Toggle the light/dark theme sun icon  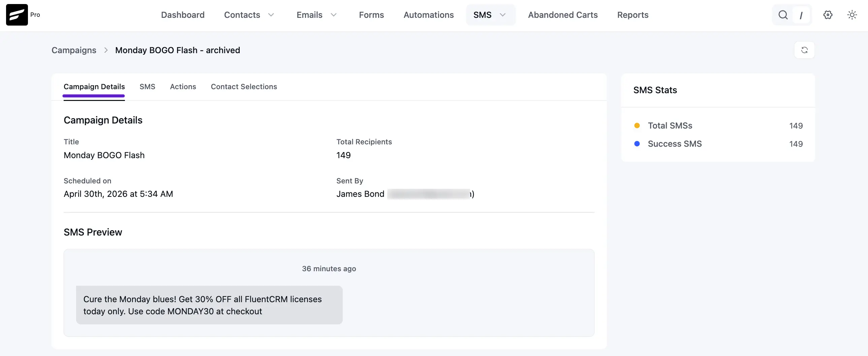click(852, 15)
